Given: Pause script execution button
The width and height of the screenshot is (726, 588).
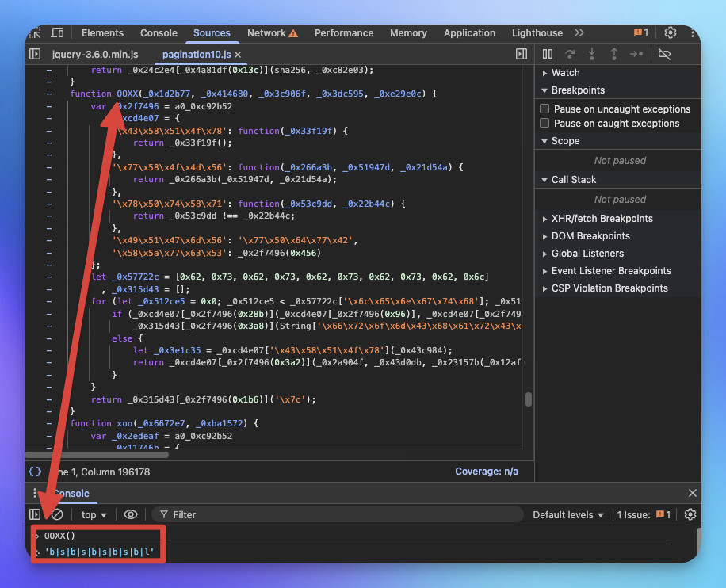Looking at the screenshot, I should tap(548, 54).
